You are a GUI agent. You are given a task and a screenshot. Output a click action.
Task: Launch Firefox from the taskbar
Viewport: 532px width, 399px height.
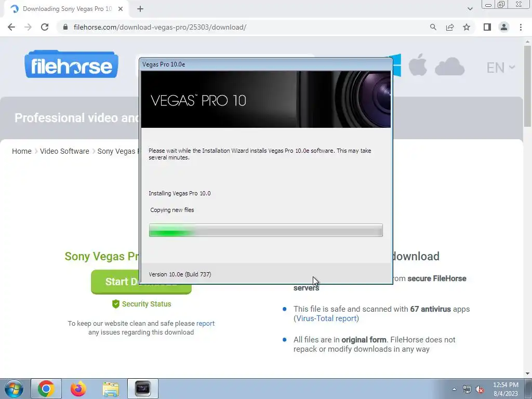(x=78, y=389)
